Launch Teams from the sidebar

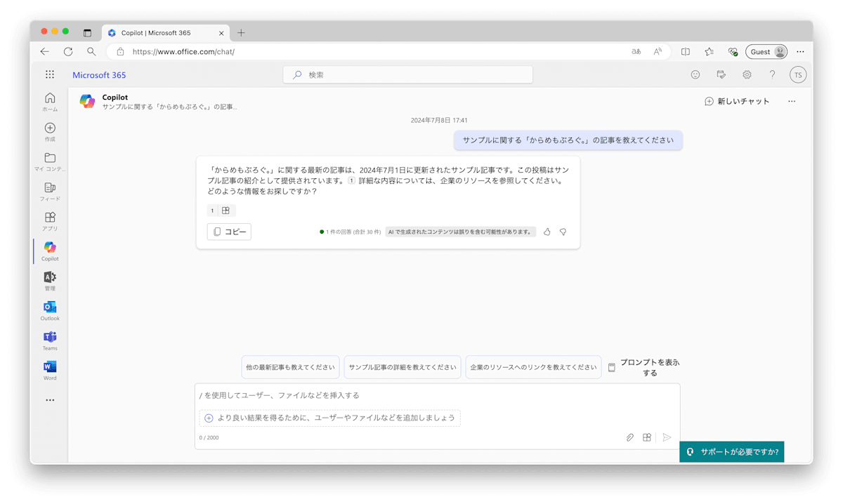point(50,341)
